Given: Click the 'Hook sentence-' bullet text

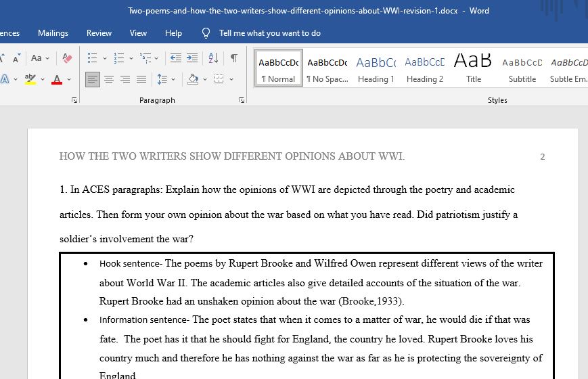Looking at the screenshot, I should [131, 263].
